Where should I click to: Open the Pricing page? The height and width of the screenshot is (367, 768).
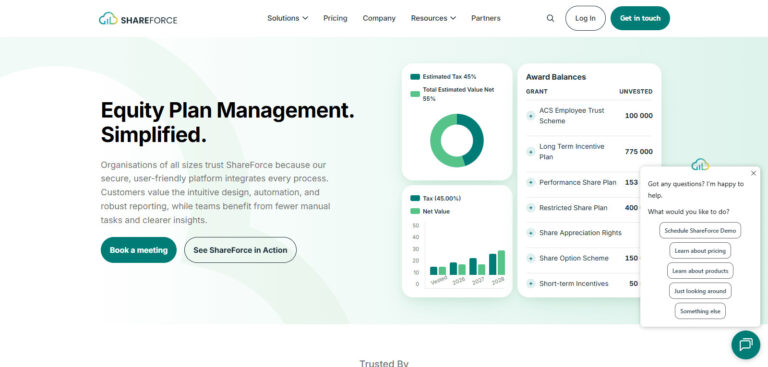[x=335, y=18]
